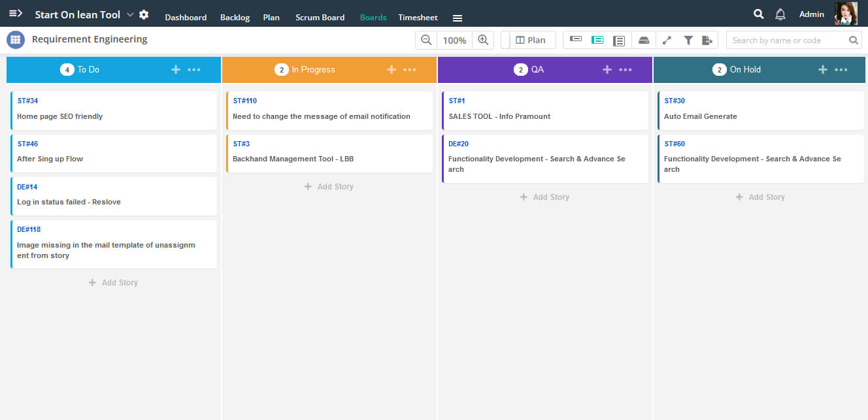Add a card using On Hold plus icon

click(x=822, y=69)
